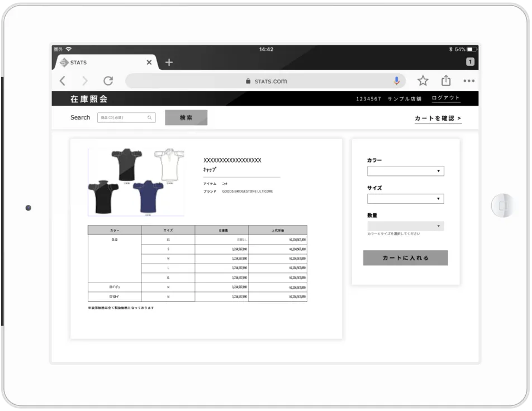The height and width of the screenshot is (411, 532).
Task: Click the 在庫照会 page title
Action: coord(89,99)
